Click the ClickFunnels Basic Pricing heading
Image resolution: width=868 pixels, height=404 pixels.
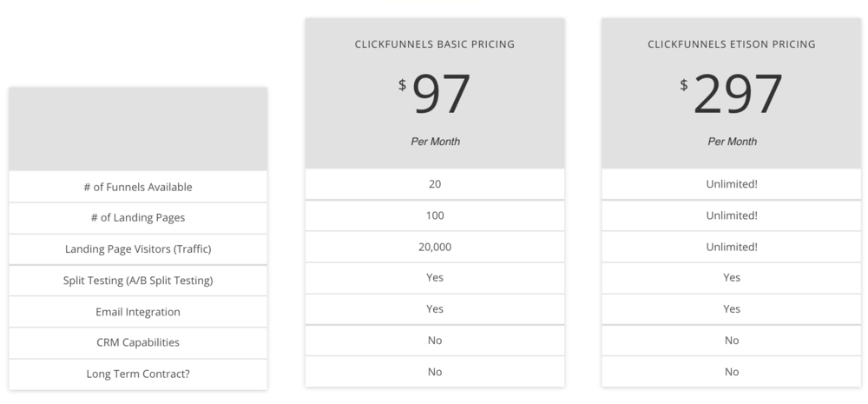point(435,44)
